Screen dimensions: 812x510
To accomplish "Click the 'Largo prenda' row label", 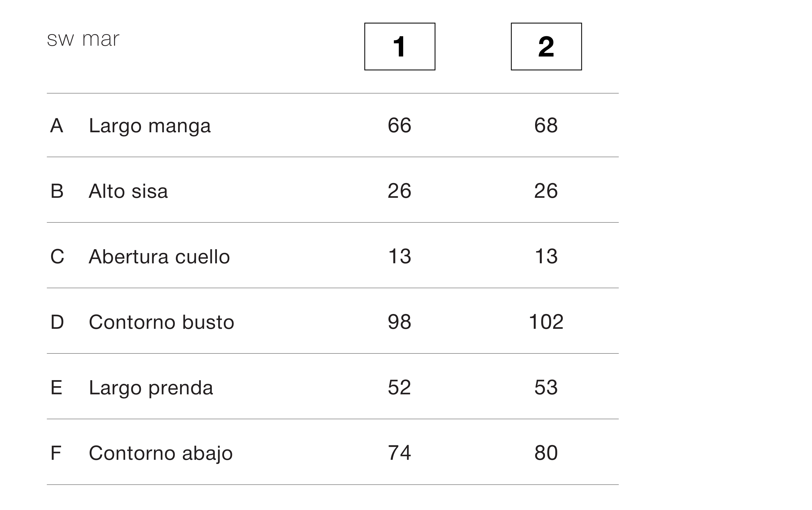I will point(151,388).
